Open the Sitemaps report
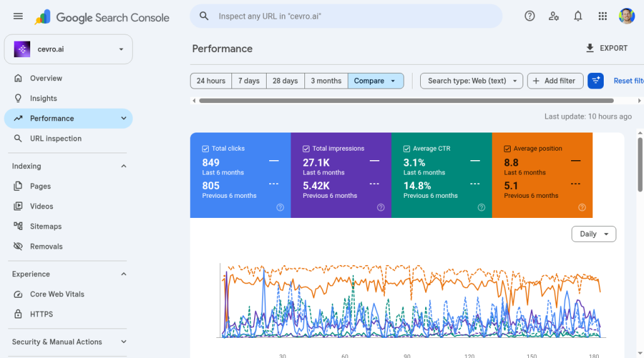 tap(68, 226)
